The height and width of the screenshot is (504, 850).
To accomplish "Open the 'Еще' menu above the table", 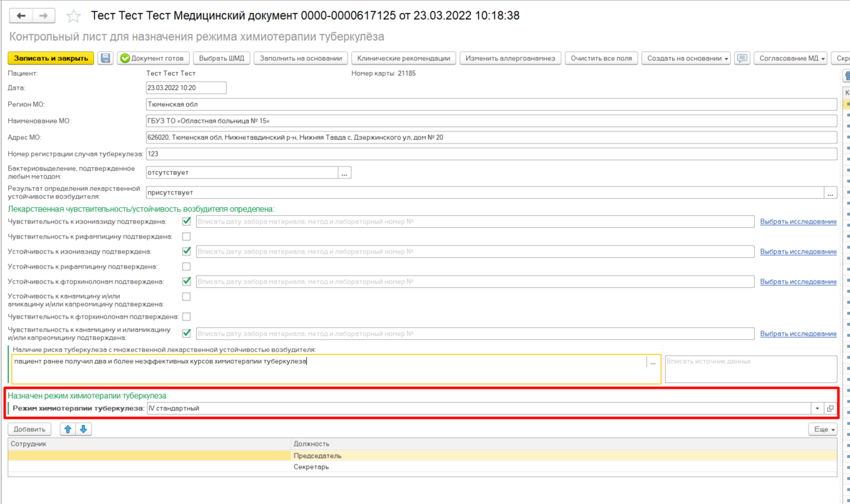I will click(x=822, y=429).
